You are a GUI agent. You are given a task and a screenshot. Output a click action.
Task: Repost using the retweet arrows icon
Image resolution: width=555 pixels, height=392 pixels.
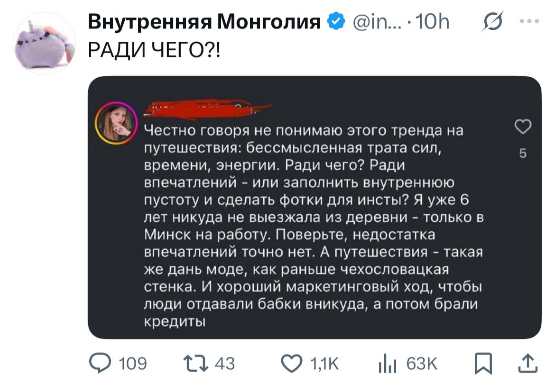point(195,364)
